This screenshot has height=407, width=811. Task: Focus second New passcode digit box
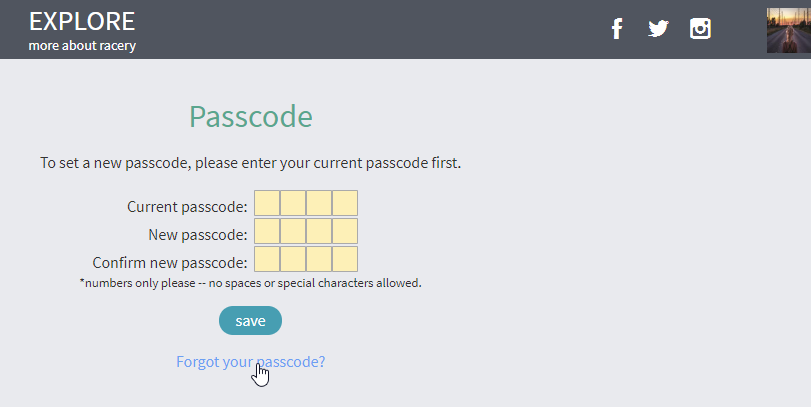(x=293, y=231)
